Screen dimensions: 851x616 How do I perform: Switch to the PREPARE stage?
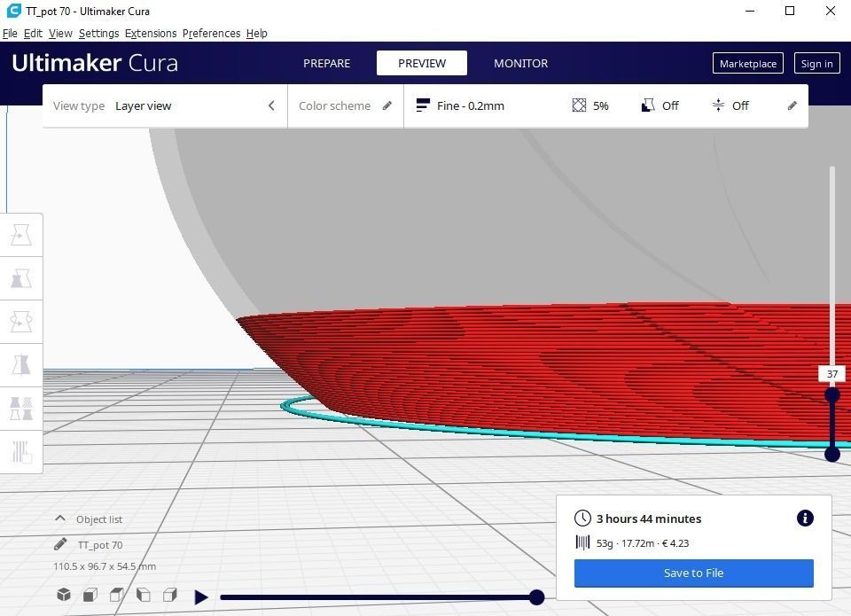point(327,63)
